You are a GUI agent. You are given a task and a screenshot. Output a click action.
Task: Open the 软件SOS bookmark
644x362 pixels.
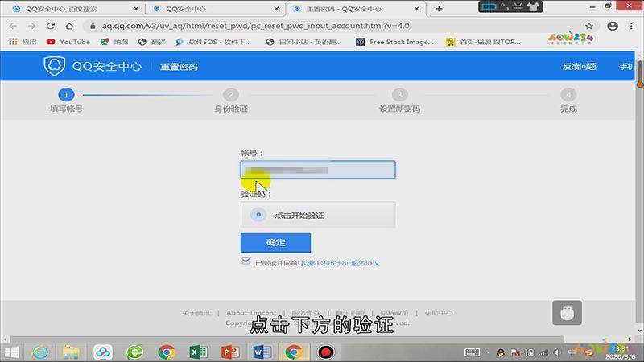[x=213, y=42]
